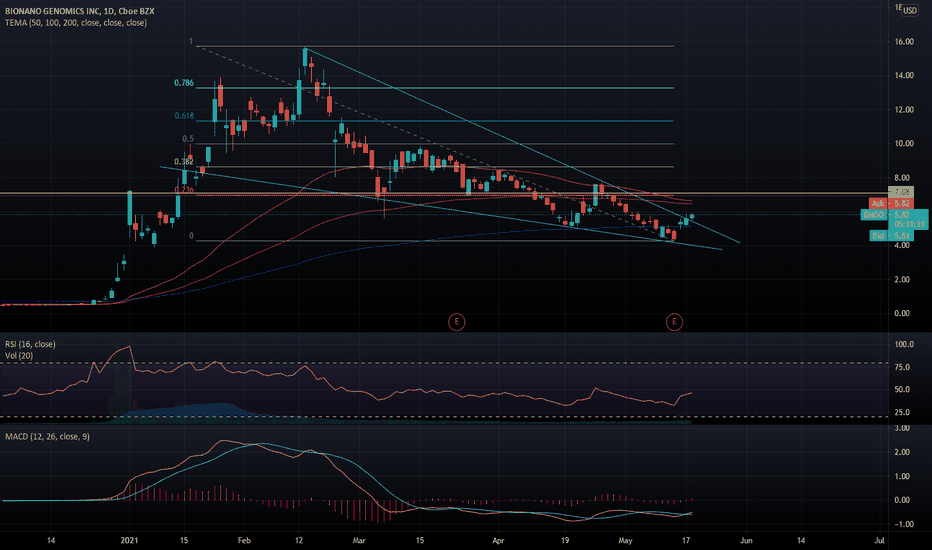This screenshot has width=932, height=550.
Task: Select the RSI (16, close) indicator label
Action: (30, 344)
